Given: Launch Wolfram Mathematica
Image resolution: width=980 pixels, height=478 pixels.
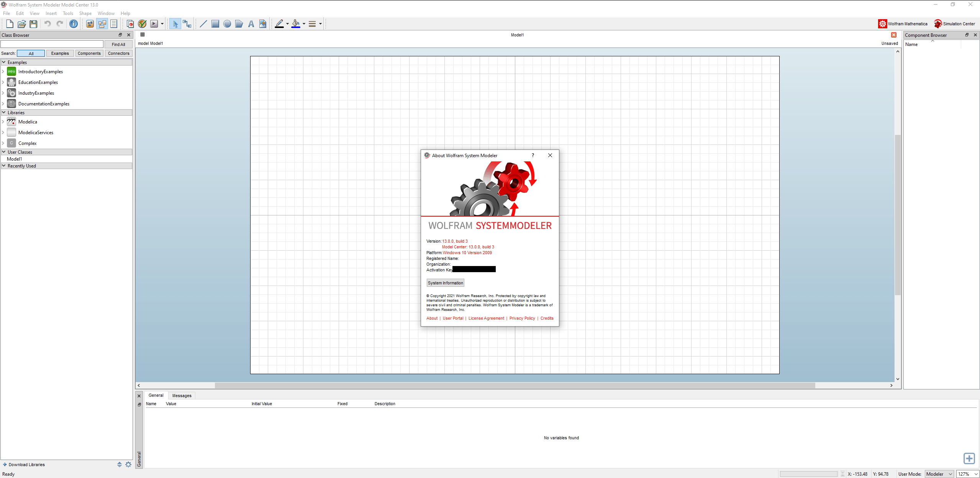Looking at the screenshot, I should point(903,24).
